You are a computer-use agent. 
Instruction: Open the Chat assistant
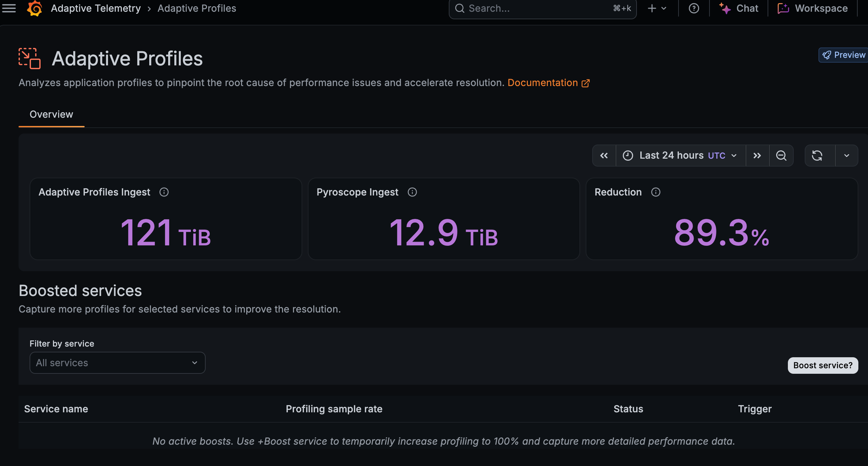(739, 8)
